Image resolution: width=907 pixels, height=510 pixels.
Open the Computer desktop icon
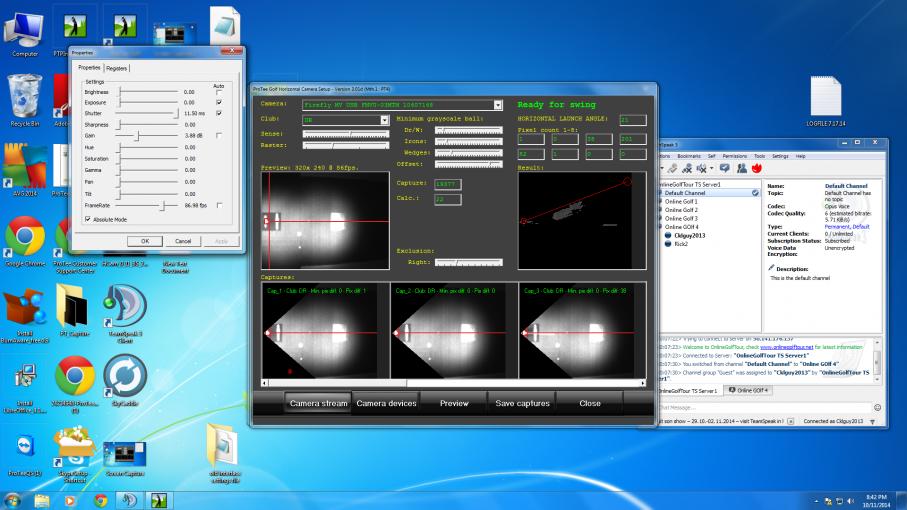pos(24,35)
